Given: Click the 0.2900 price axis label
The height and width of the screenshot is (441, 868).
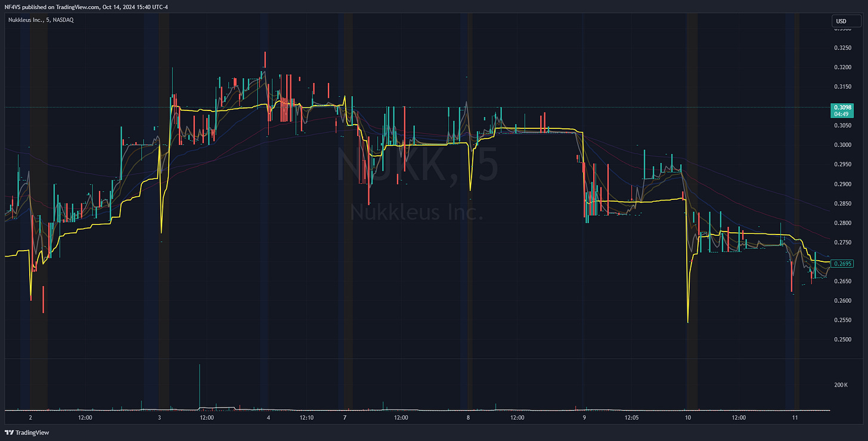Looking at the screenshot, I should click(x=843, y=184).
